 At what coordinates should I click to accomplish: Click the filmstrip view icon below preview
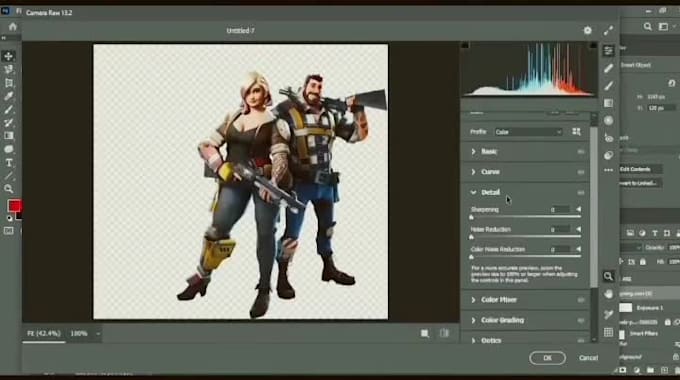[425, 333]
